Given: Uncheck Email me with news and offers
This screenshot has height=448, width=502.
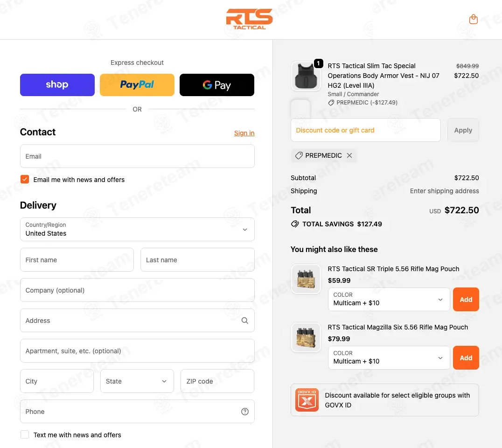Looking at the screenshot, I should pos(25,179).
